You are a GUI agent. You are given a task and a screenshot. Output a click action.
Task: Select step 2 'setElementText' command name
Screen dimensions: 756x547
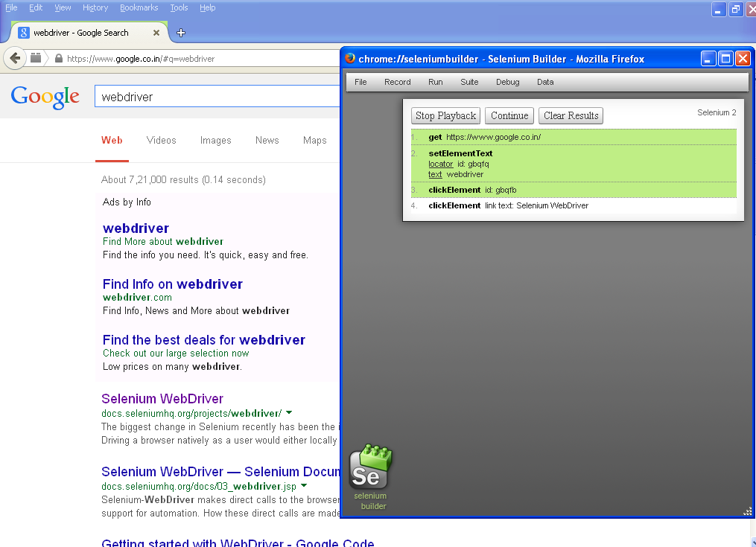(x=460, y=153)
